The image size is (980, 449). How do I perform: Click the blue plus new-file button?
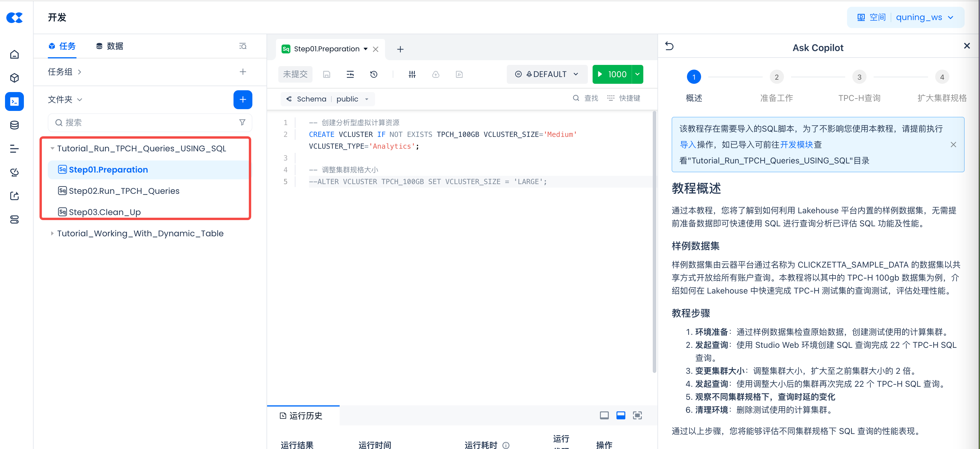point(242,99)
